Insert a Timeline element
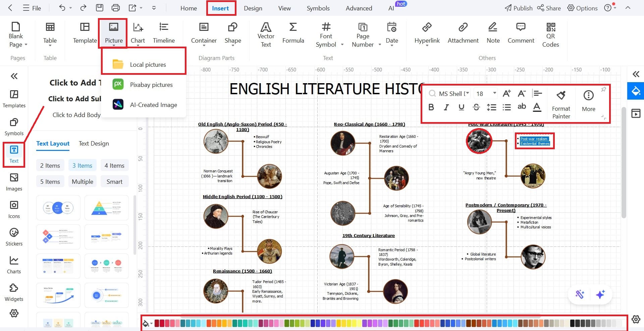Screen dimensions: 644x331 (x=164, y=33)
